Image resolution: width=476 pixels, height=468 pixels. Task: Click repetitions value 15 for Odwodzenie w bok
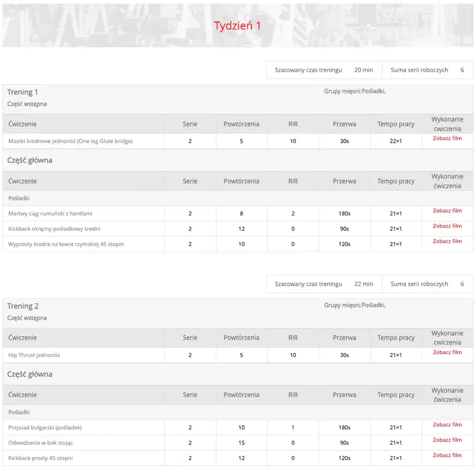coord(241,443)
